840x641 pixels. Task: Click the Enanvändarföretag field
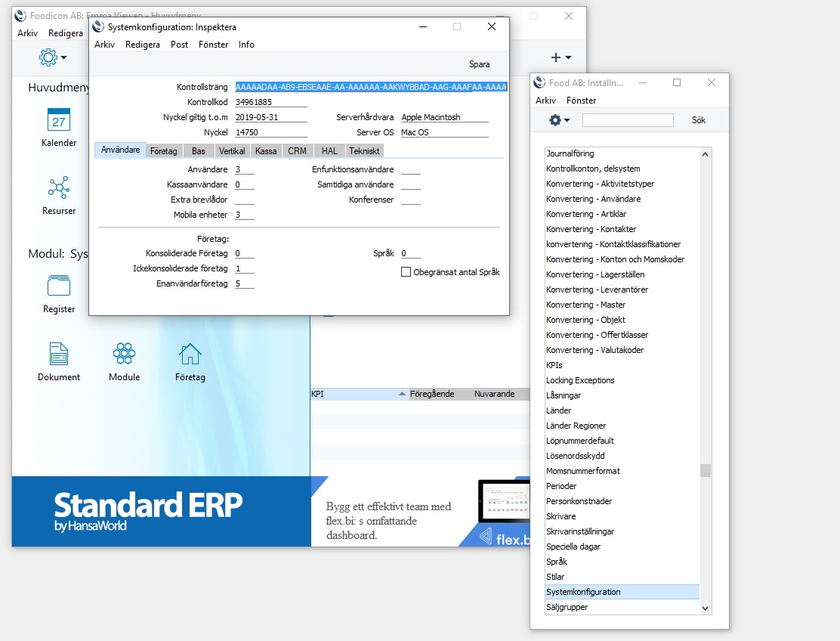(245, 283)
